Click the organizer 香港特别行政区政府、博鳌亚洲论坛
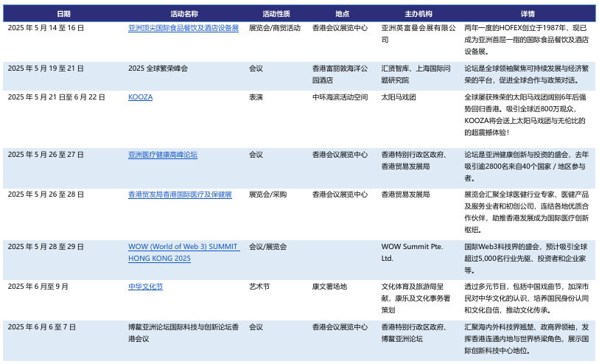Screen dimensions: 599x364 click(414, 332)
